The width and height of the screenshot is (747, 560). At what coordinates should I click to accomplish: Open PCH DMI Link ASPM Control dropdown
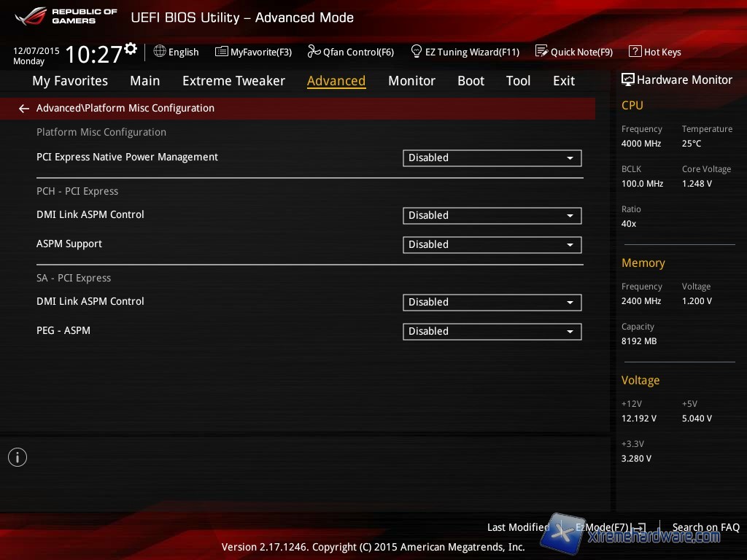[x=492, y=215]
